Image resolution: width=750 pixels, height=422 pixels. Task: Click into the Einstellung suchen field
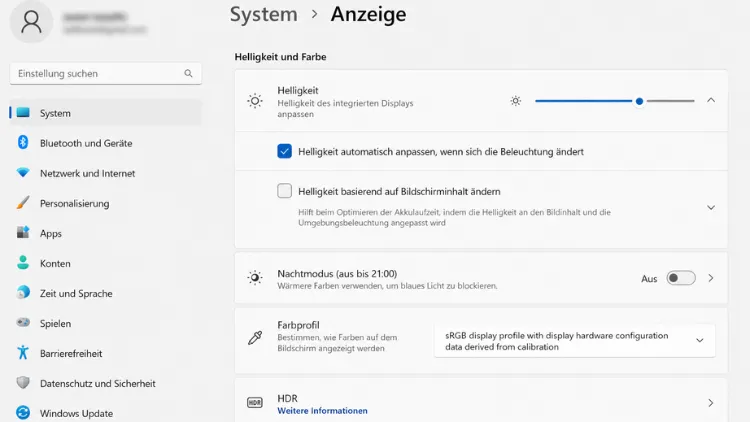coord(105,73)
